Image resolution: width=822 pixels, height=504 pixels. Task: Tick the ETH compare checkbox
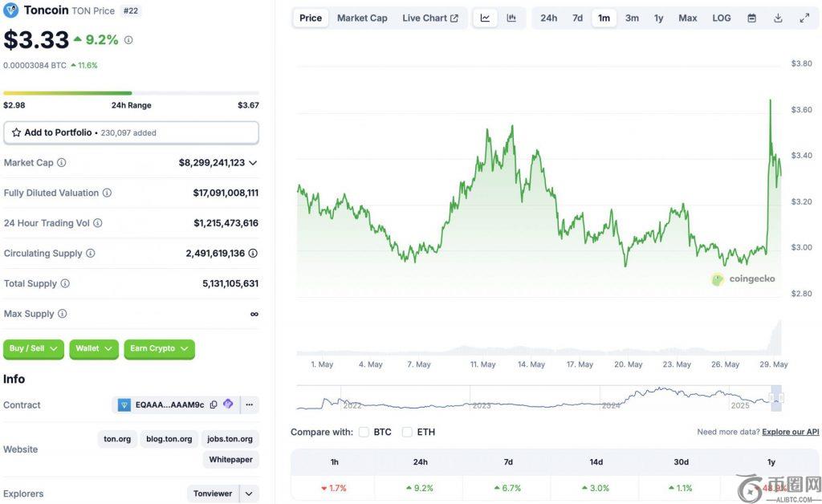tap(407, 432)
